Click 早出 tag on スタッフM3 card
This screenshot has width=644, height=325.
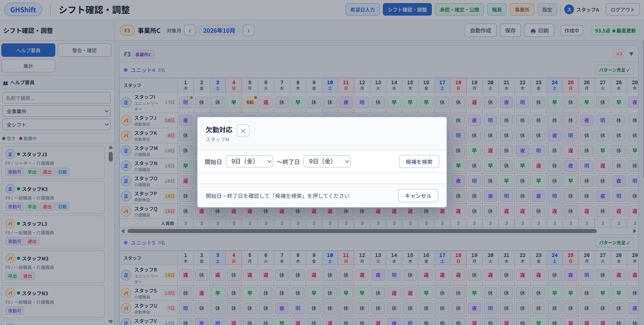[12, 276]
